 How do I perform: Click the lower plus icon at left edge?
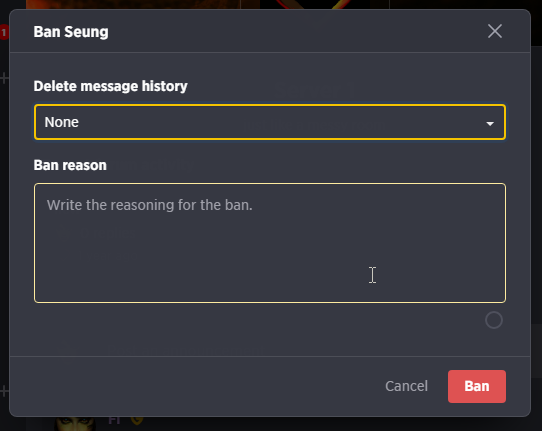4,391
